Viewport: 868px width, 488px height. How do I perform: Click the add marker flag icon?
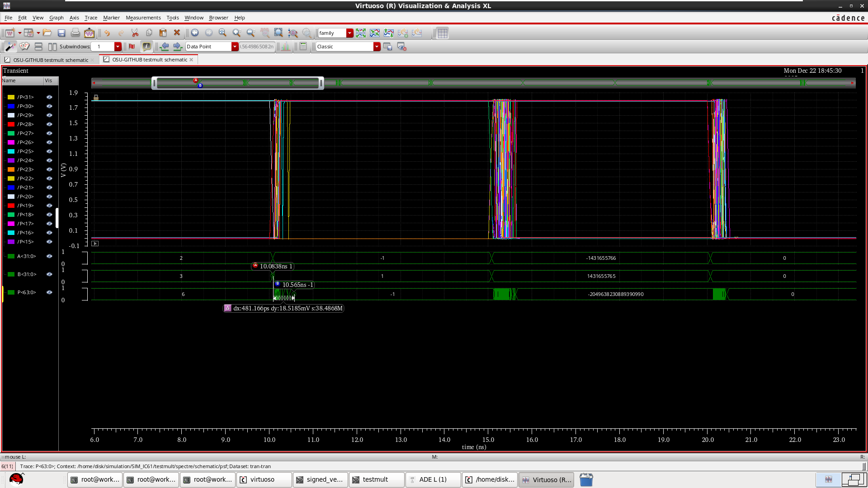[x=132, y=46]
